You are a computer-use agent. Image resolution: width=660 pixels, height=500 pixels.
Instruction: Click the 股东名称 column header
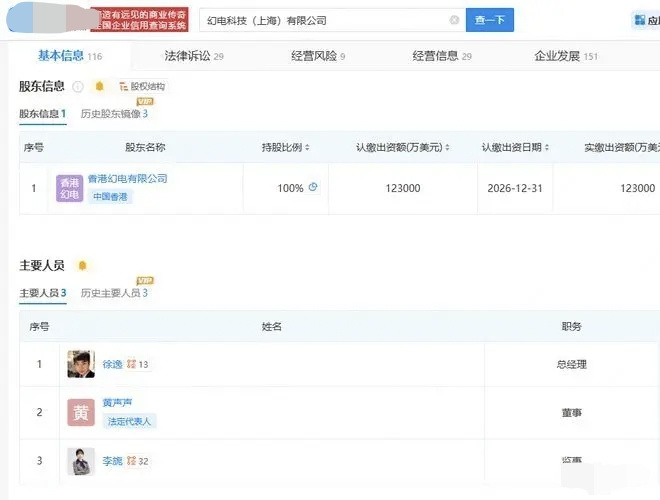pyautogui.click(x=145, y=147)
